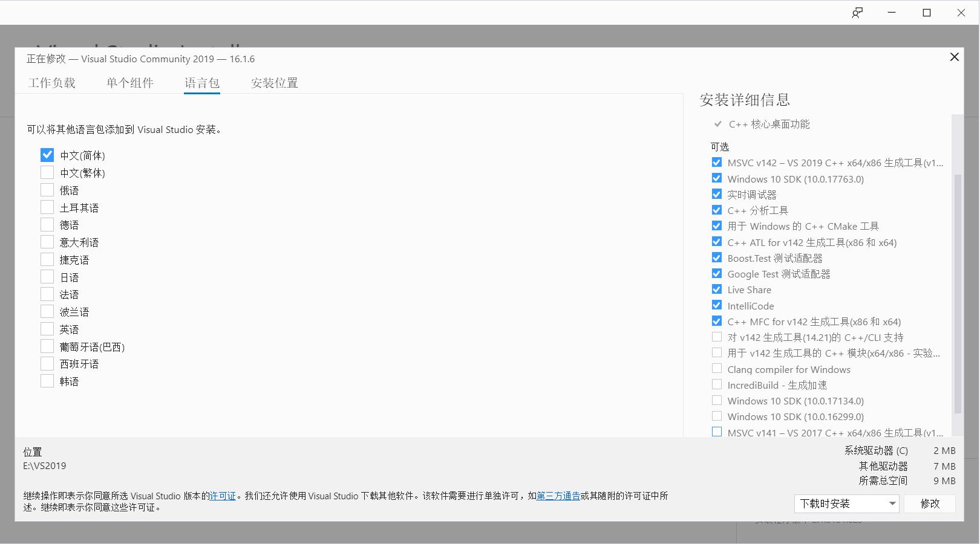Screen dimensions: 980x544
Task: Check the 英语 language pack
Action: [47, 329]
